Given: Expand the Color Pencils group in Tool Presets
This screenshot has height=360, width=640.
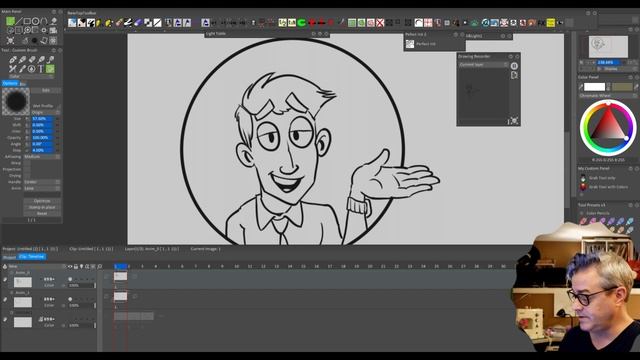Looking at the screenshot, I should [x=581, y=213].
